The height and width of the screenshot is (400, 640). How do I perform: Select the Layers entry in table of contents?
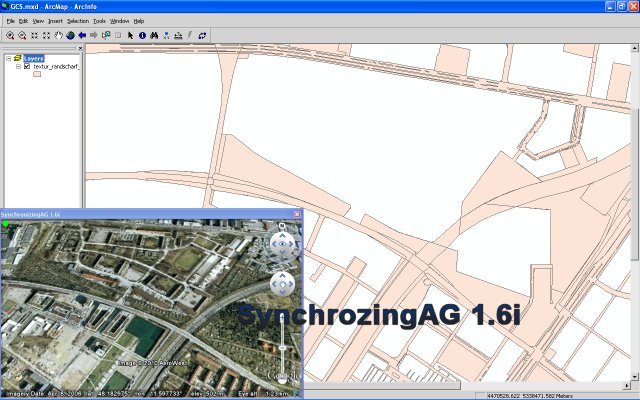pyautogui.click(x=33, y=58)
